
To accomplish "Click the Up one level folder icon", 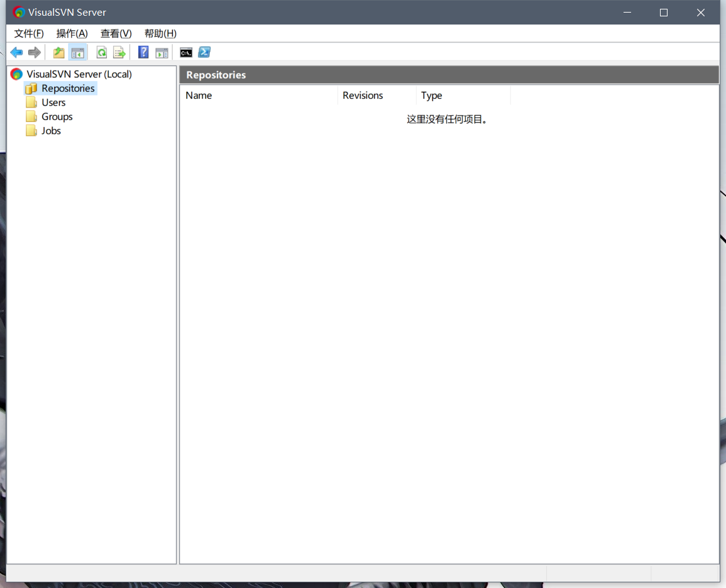I will click(58, 52).
